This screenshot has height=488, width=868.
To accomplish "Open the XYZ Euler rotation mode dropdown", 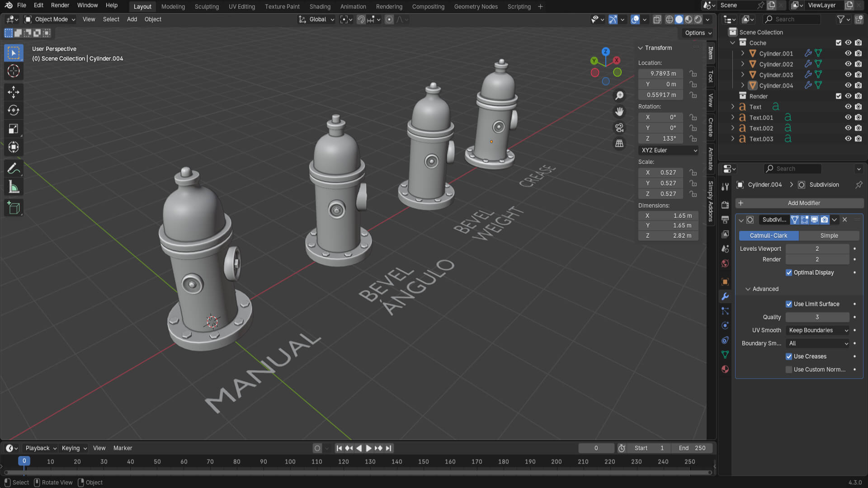I will [669, 150].
